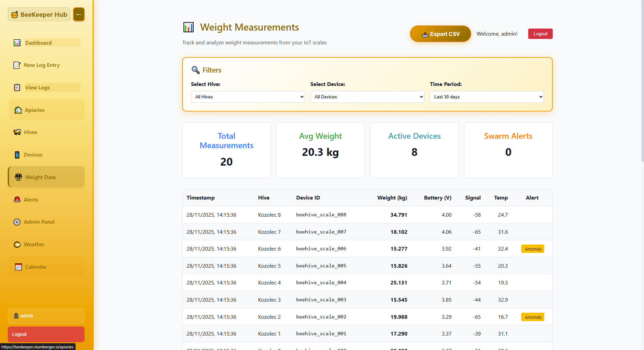This screenshot has width=644, height=350.
Task: Click the admin profile button in sidebar
Action: pyautogui.click(x=46, y=316)
